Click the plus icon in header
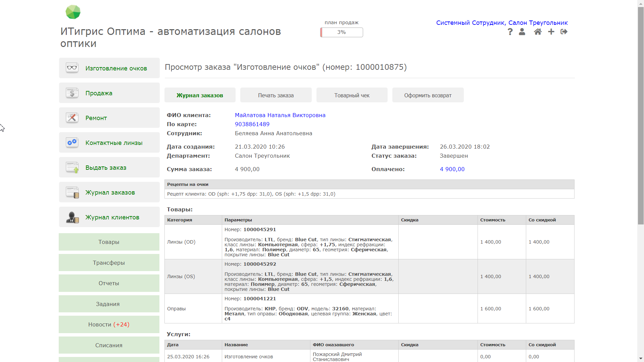 click(x=551, y=32)
